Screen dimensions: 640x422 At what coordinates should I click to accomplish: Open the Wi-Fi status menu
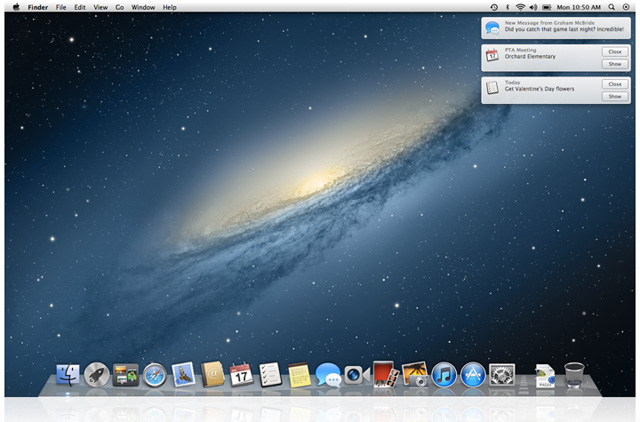click(x=520, y=7)
